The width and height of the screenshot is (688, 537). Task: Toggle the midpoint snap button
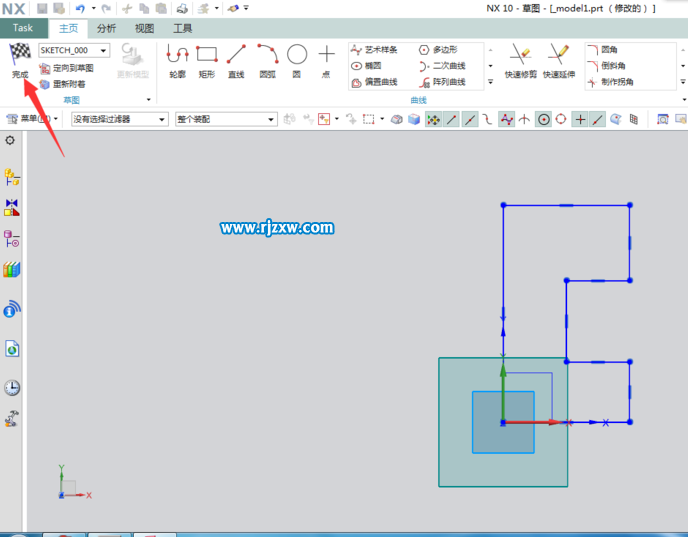point(469,119)
